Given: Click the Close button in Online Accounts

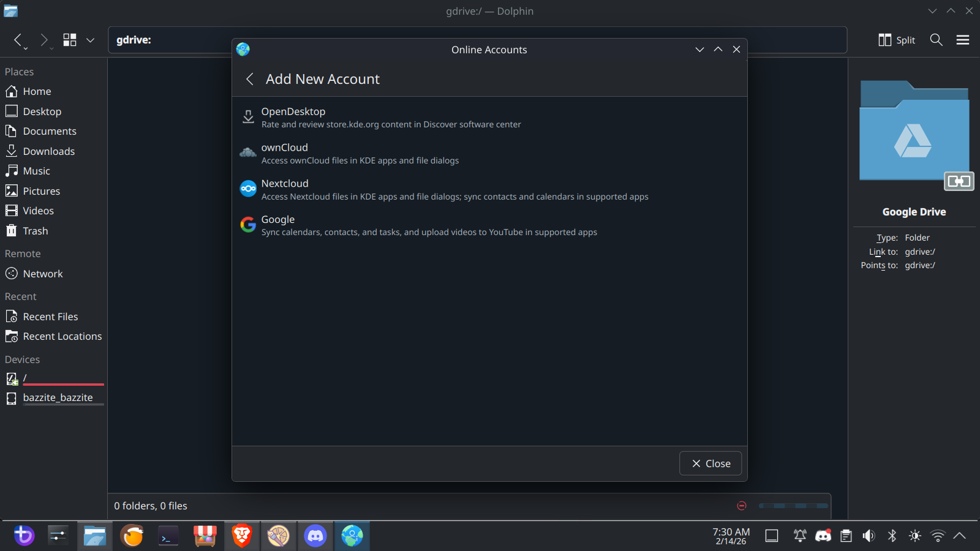Looking at the screenshot, I should coord(710,463).
